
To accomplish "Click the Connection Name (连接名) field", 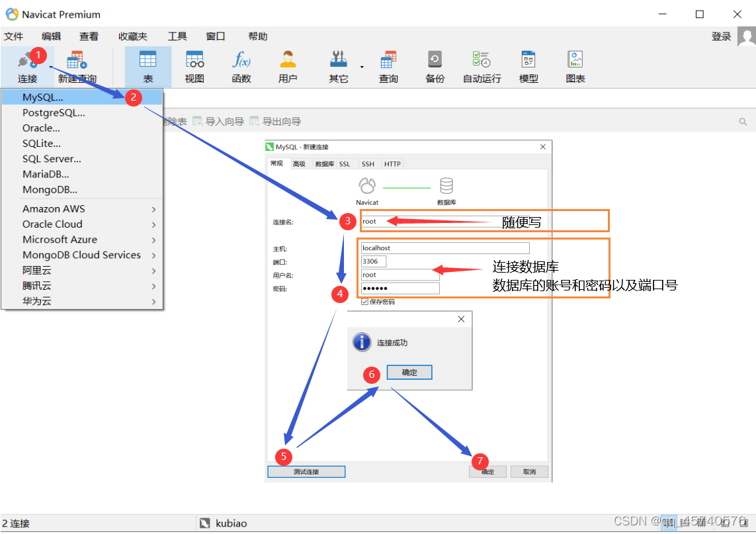I will pos(445,222).
